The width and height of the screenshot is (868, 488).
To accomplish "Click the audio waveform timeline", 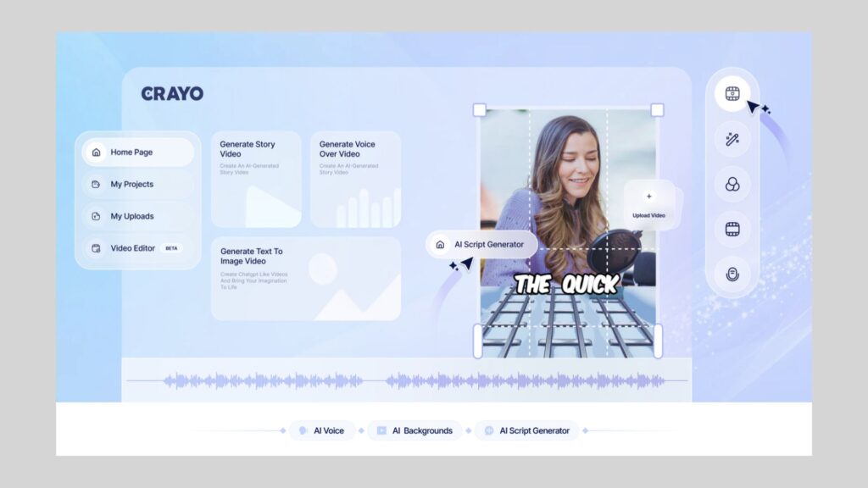I will point(407,381).
